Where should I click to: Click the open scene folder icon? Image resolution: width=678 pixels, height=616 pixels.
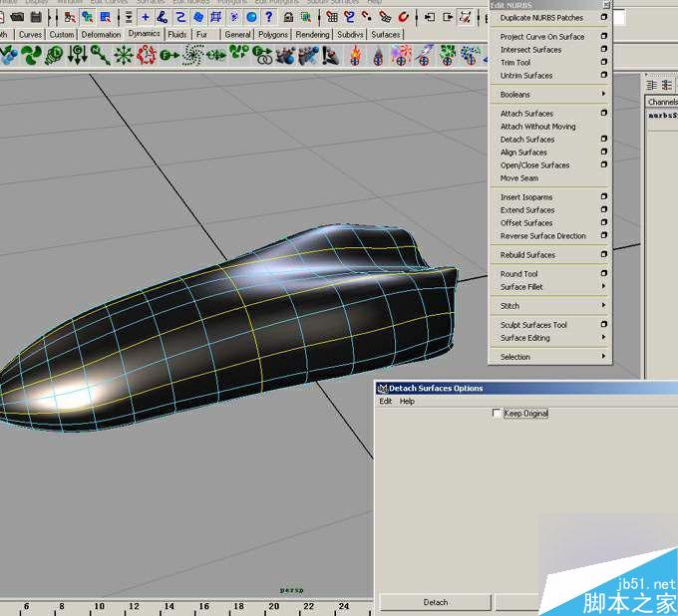click(17, 17)
